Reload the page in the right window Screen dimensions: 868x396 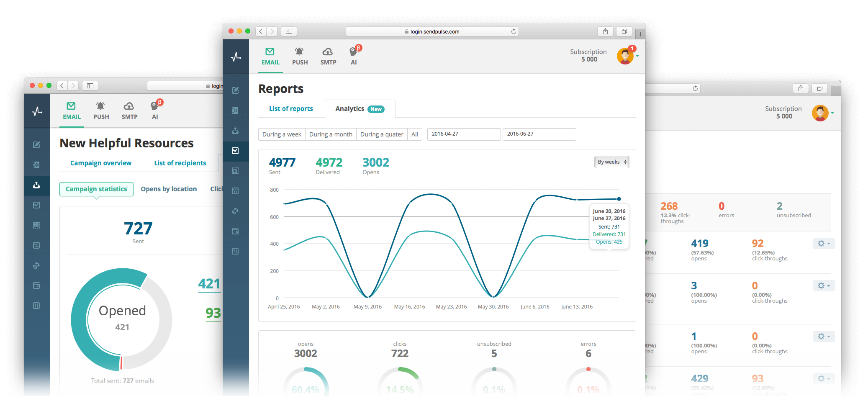click(695, 88)
